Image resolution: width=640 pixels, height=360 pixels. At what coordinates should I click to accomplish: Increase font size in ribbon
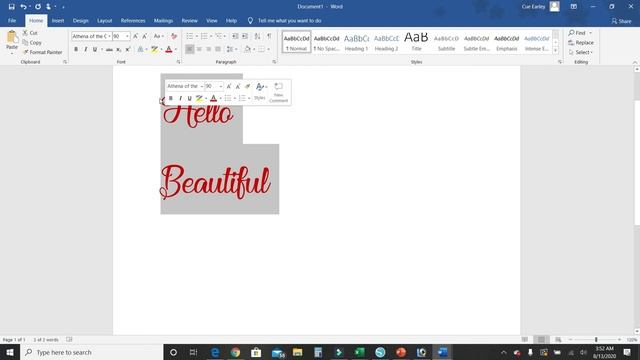click(136, 36)
